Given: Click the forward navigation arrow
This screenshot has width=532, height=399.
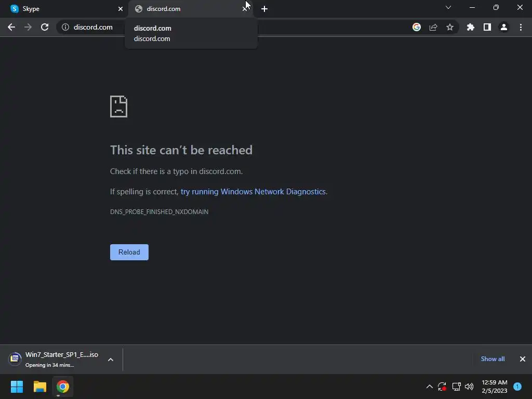Looking at the screenshot, I should point(28,27).
